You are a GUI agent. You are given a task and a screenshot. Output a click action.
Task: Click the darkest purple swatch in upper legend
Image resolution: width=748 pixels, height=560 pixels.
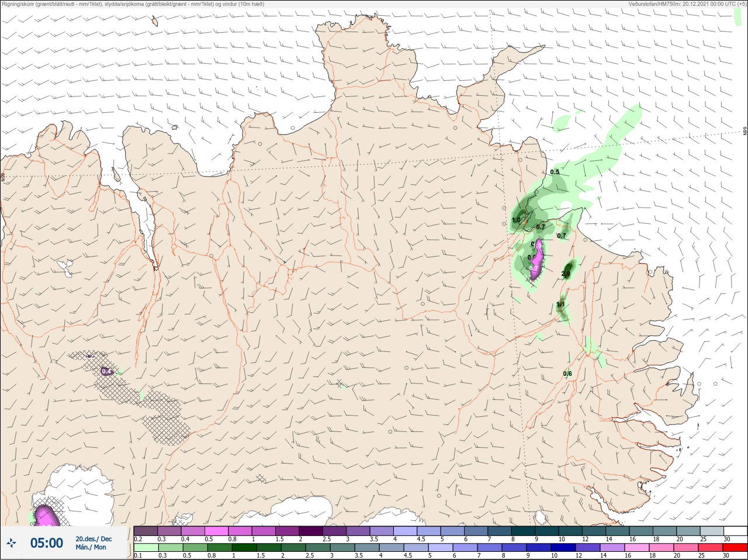311,531
